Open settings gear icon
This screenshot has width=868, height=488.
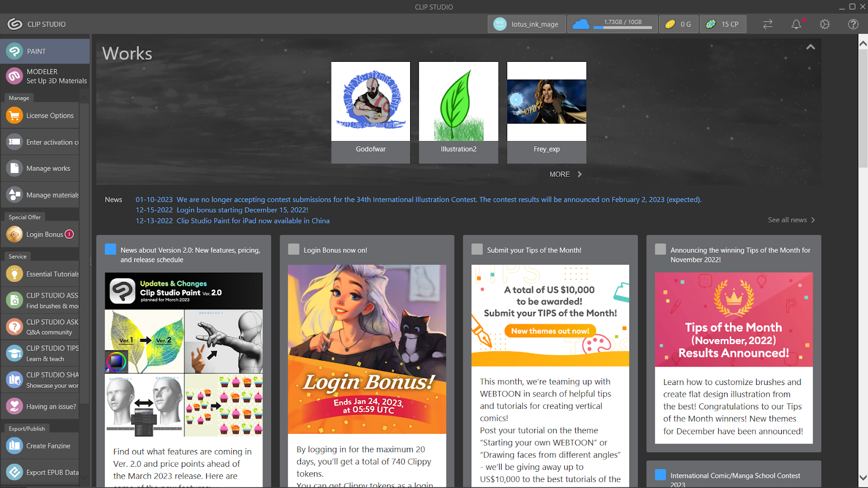click(x=825, y=24)
